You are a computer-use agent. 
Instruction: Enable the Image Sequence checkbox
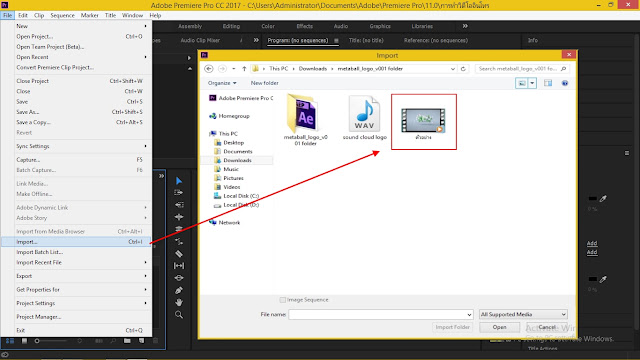tap(282, 300)
